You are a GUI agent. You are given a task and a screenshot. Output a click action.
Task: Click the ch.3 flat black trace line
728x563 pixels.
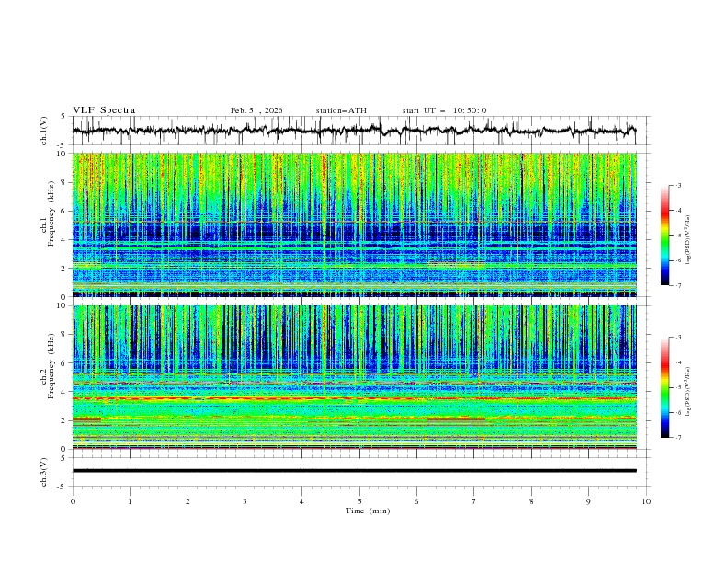(355, 471)
